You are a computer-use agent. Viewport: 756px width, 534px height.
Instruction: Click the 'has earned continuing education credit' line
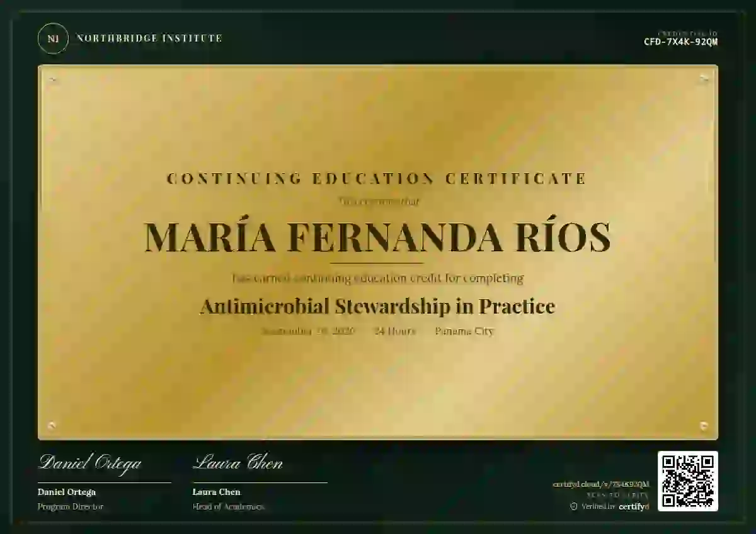click(x=377, y=278)
